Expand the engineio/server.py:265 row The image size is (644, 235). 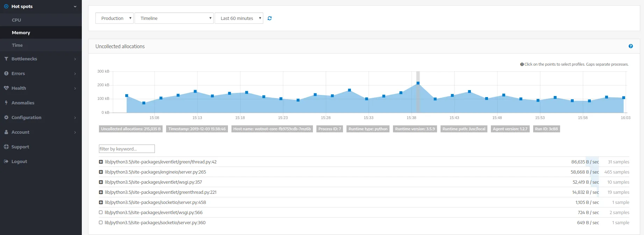pos(101,172)
